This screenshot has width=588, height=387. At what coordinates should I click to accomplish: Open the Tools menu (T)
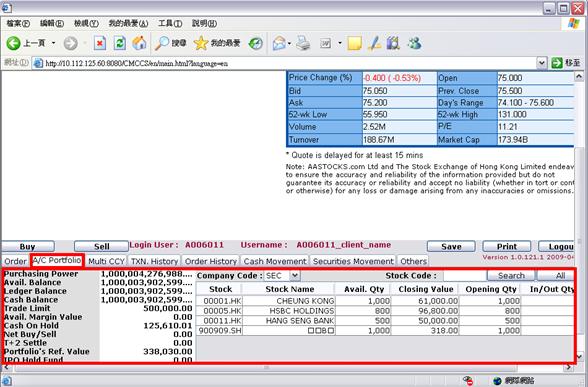(x=170, y=24)
